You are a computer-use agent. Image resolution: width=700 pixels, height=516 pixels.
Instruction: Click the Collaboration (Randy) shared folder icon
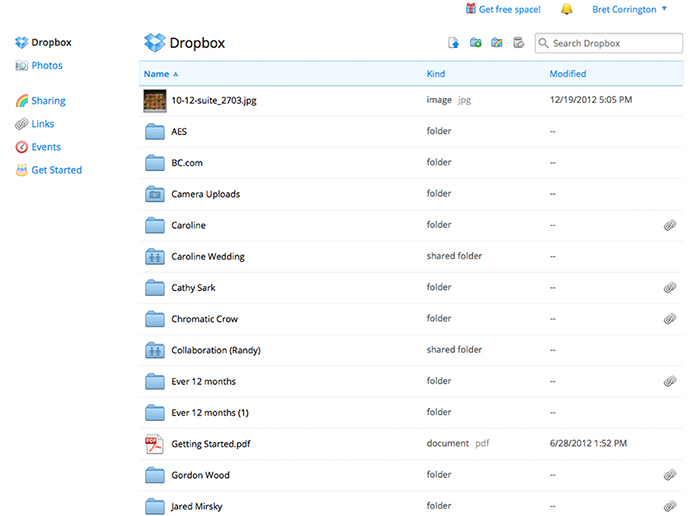(x=154, y=350)
